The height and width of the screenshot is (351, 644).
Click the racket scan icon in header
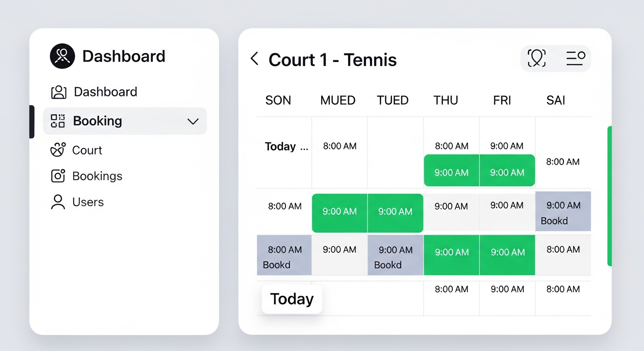pyautogui.click(x=537, y=58)
